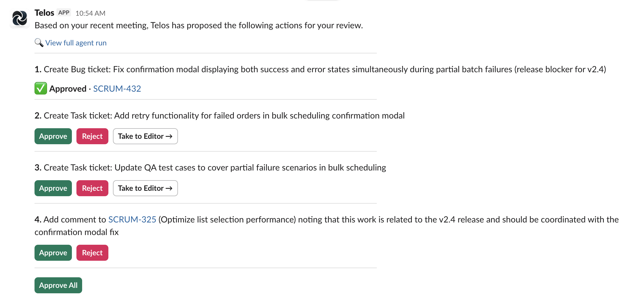The height and width of the screenshot is (305, 644).
Task: Take the retry functionality ticket to Editor
Action: pyautogui.click(x=145, y=136)
